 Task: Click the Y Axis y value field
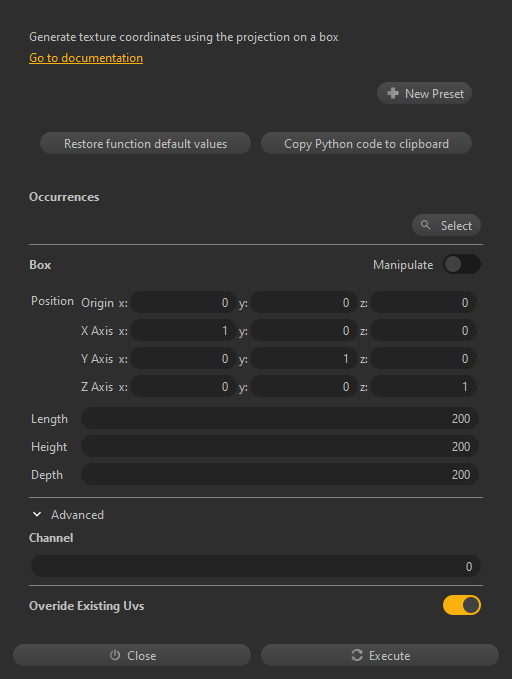[304, 359]
